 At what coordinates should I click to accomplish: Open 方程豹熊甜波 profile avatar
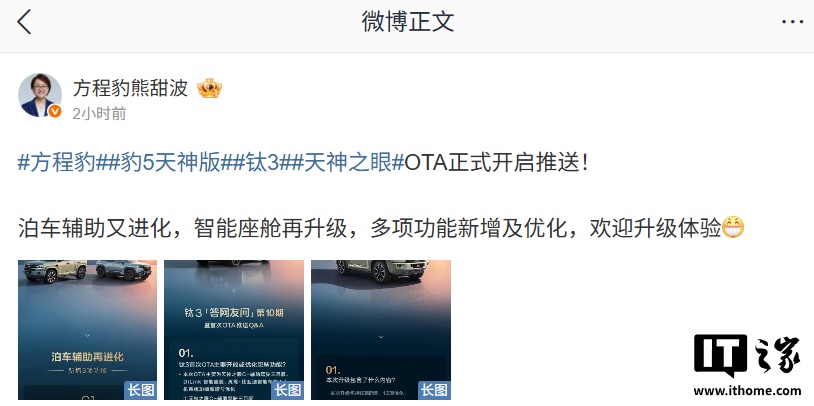(40, 95)
